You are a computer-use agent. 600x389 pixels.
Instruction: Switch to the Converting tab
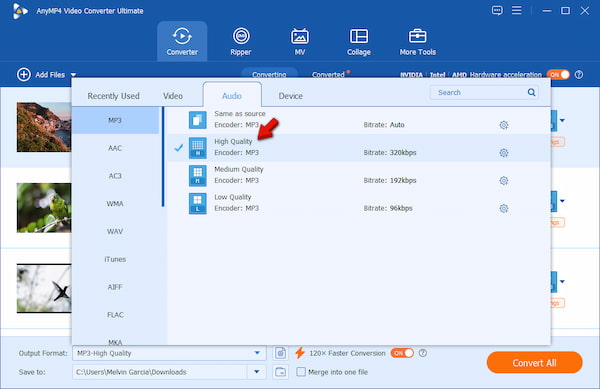[269, 74]
